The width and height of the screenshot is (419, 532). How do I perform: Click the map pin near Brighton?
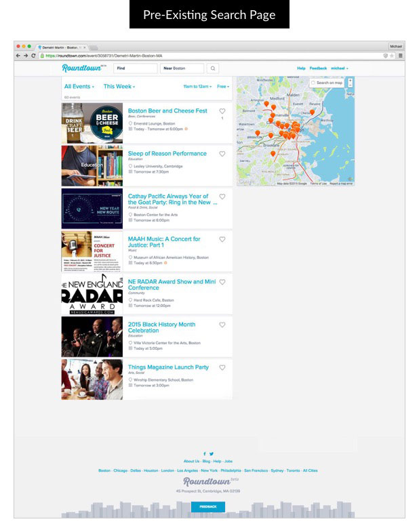click(x=258, y=133)
